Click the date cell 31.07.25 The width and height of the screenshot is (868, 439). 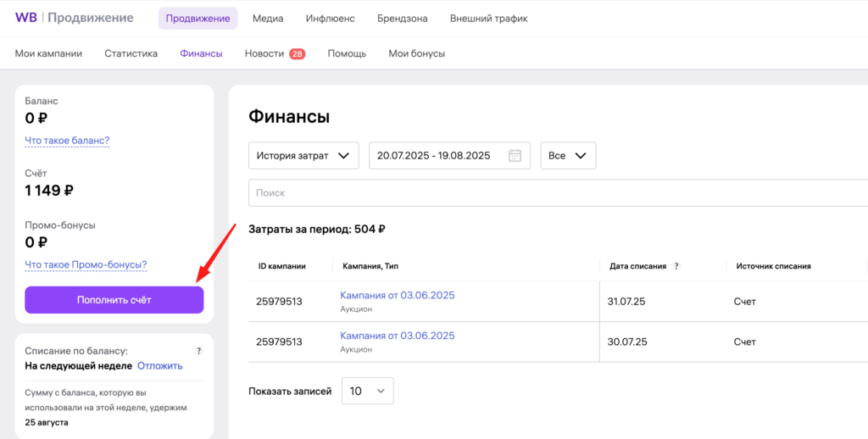(x=627, y=302)
